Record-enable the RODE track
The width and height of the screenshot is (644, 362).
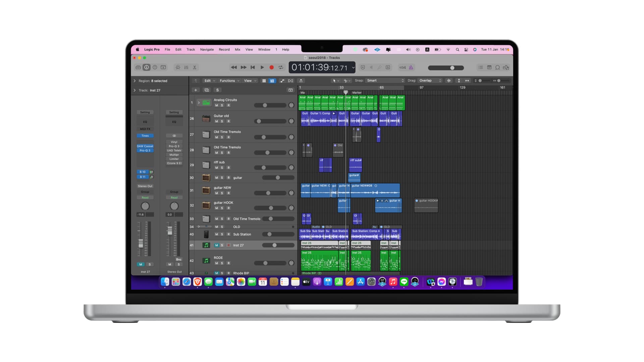[x=229, y=263]
